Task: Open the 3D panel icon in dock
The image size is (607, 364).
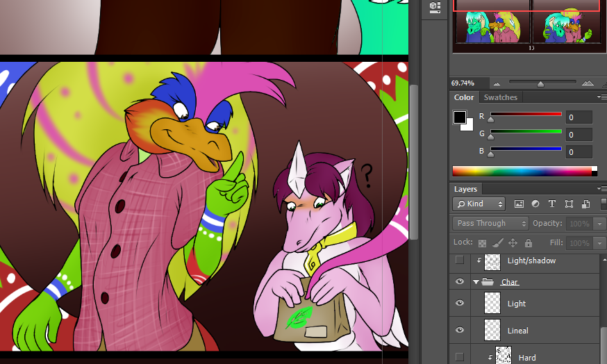Action: point(435,7)
